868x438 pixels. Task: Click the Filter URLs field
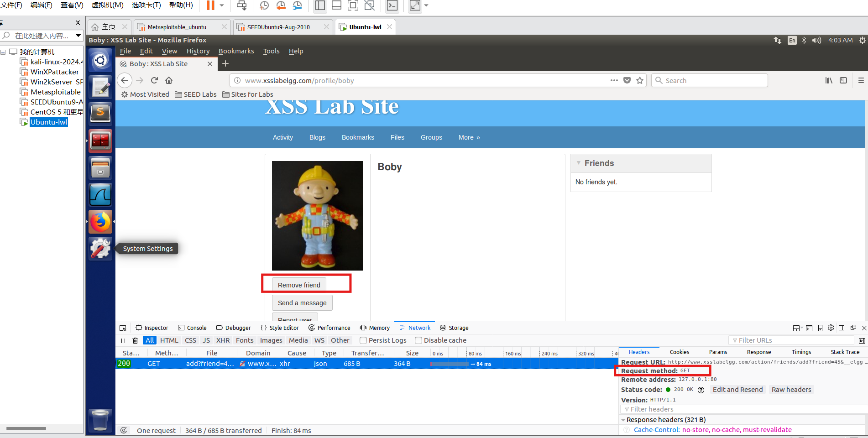click(791, 340)
